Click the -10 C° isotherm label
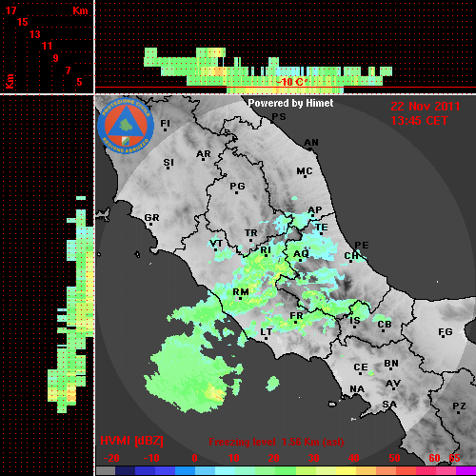 (x=291, y=82)
